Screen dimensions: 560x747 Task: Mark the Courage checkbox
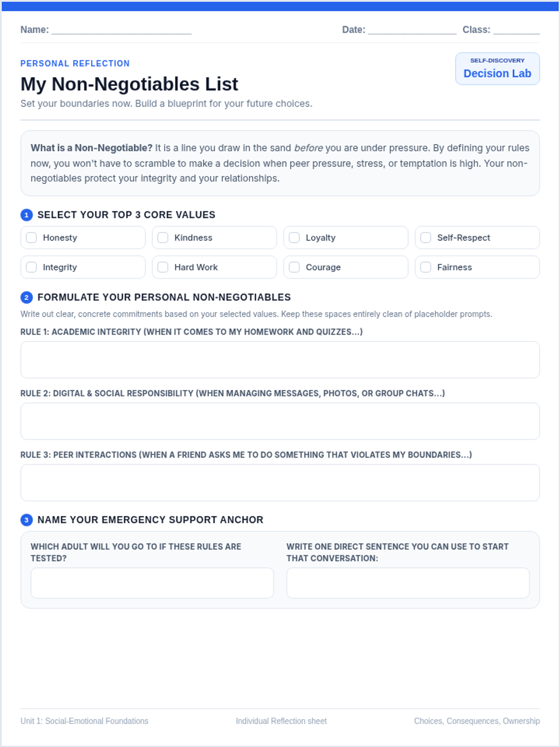tap(294, 267)
